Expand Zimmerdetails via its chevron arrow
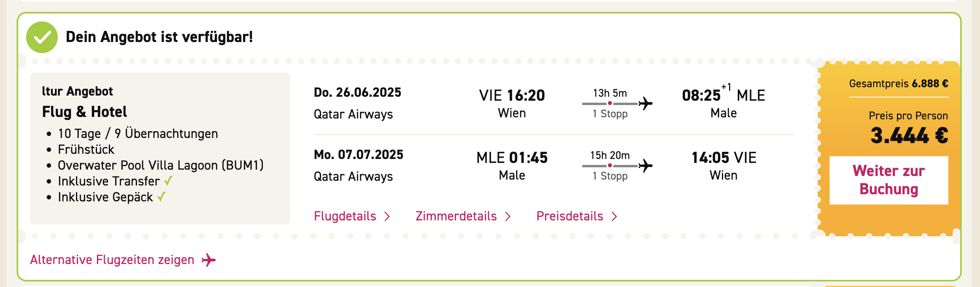980x287 pixels. tap(508, 216)
